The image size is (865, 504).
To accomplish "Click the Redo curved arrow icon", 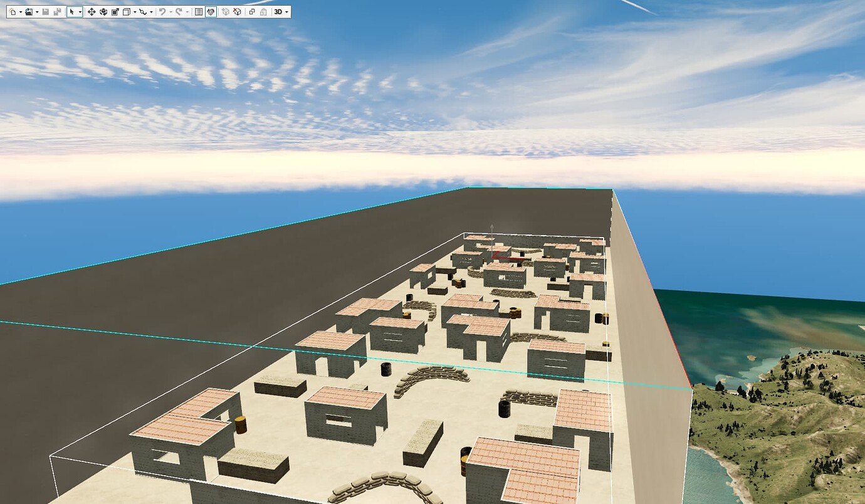I will coord(179,12).
